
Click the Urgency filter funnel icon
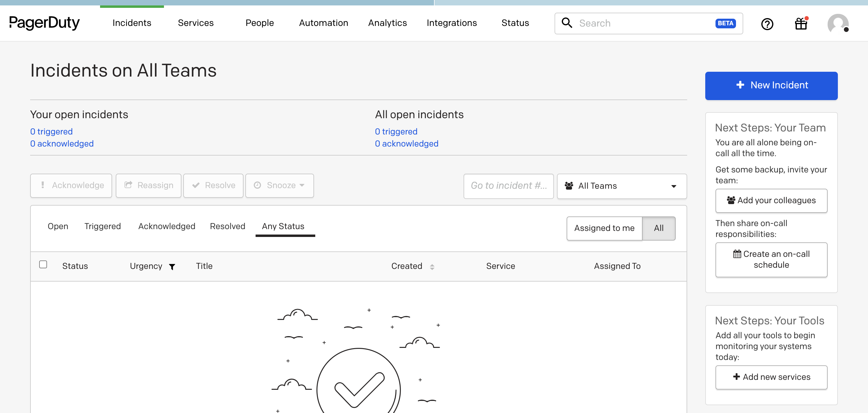(172, 267)
